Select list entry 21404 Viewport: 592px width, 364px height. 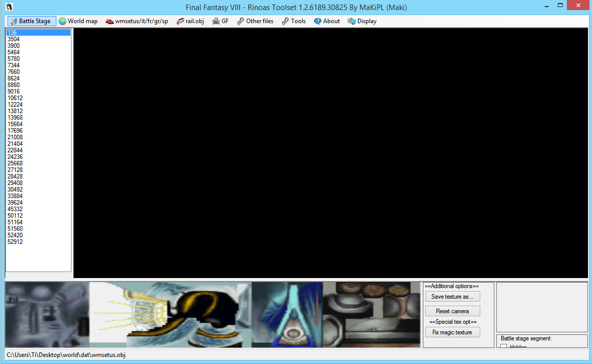38,144
